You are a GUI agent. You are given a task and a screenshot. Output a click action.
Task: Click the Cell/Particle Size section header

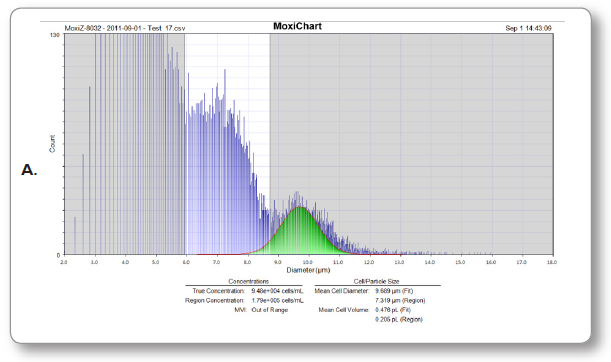[376, 281]
